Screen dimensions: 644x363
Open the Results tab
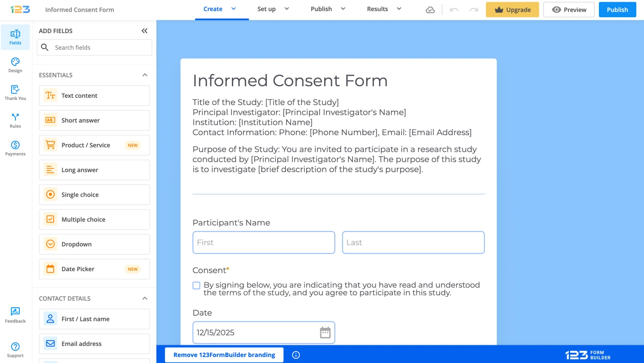(377, 9)
